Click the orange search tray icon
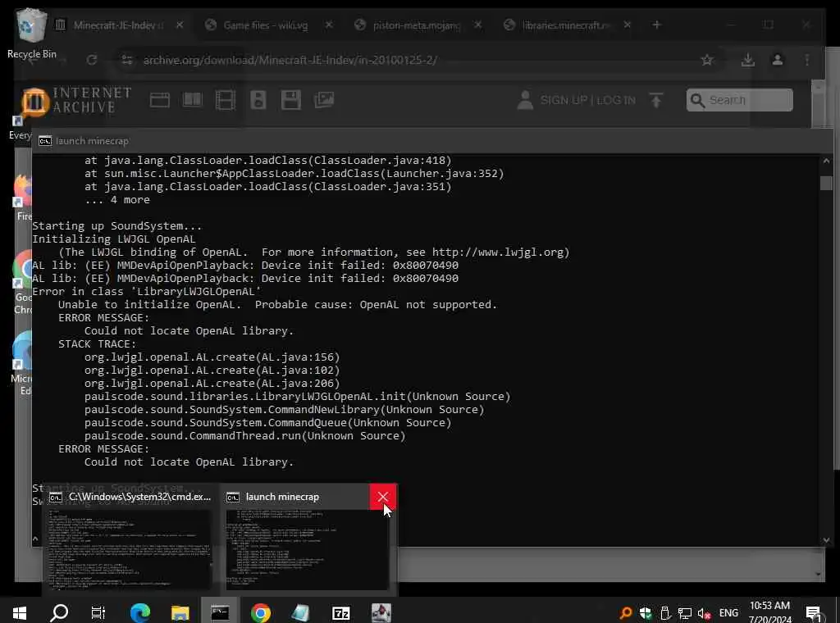The width and height of the screenshot is (840, 623). [x=625, y=613]
